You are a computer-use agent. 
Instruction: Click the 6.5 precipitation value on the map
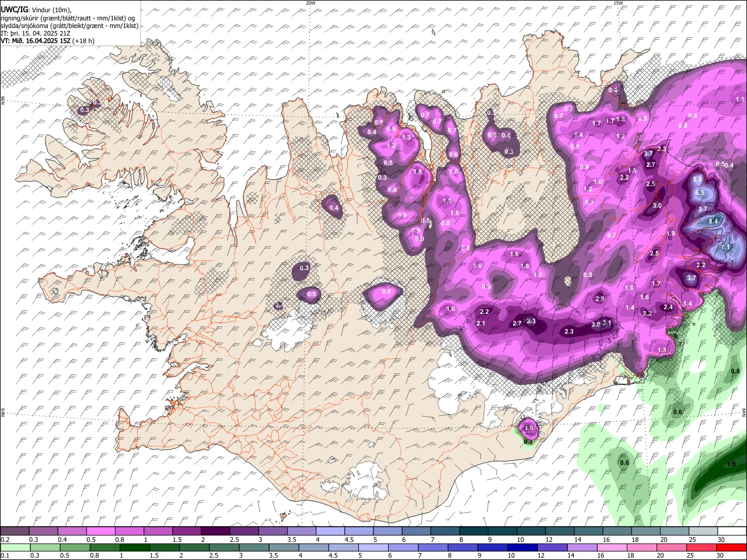tap(700, 192)
